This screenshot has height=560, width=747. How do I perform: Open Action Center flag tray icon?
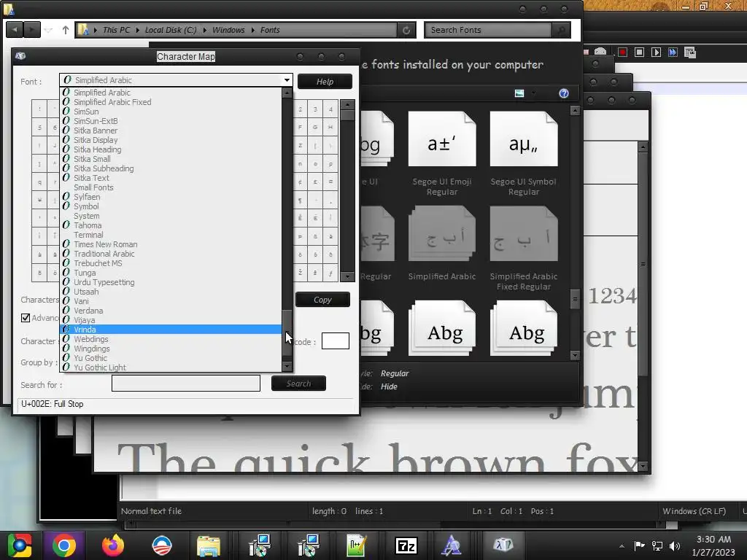point(639,545)
